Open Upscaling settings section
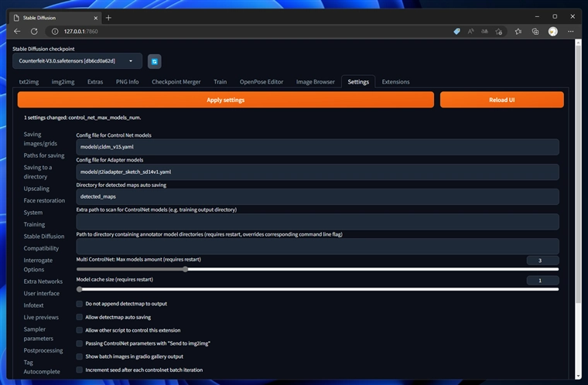Image resolution: width=588 pixels, height=385 pixels. click(x=36, y=188)
